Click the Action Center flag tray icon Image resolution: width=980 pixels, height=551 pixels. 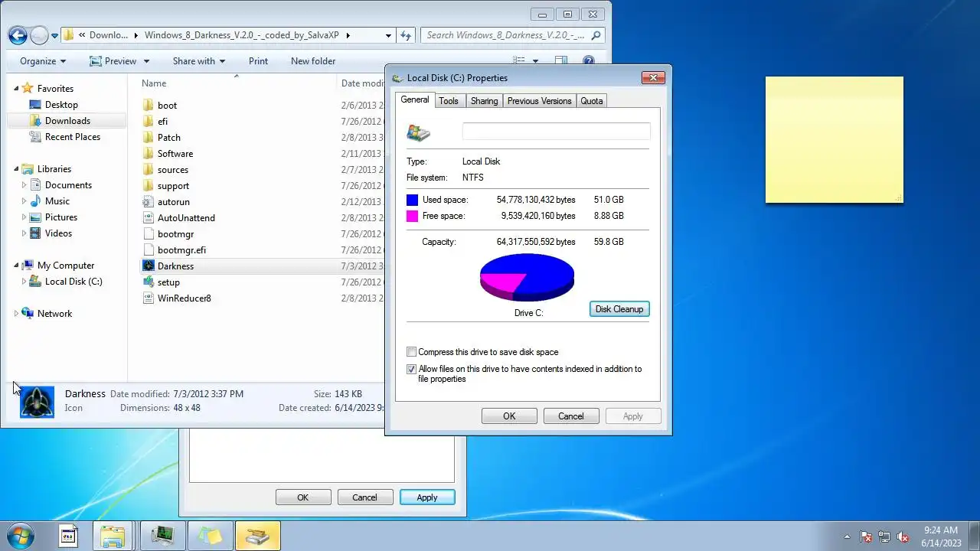866,536
